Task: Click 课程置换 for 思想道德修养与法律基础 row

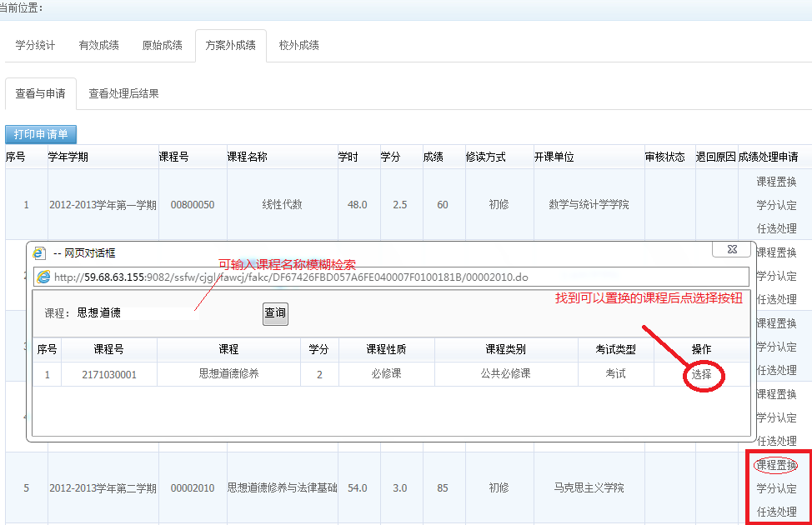Action: coord(776,464)
